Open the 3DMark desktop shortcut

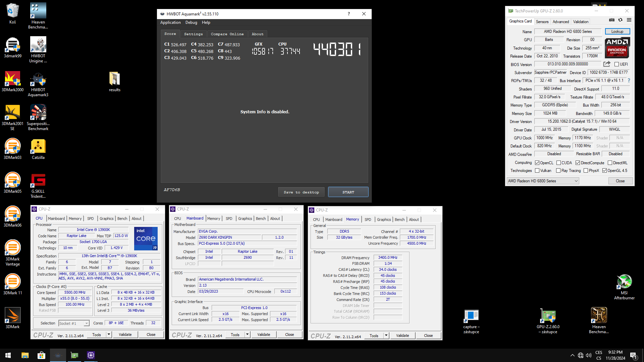(12, 318)
